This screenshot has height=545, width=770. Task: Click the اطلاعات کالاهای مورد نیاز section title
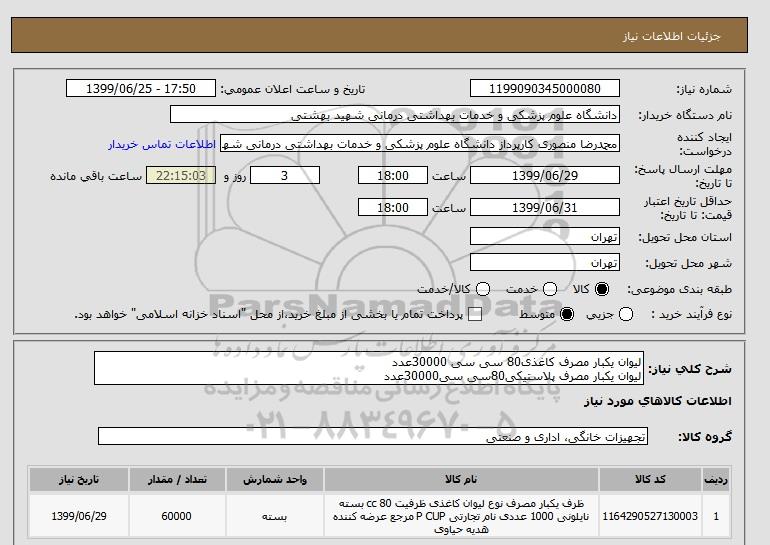coord(658,401)
